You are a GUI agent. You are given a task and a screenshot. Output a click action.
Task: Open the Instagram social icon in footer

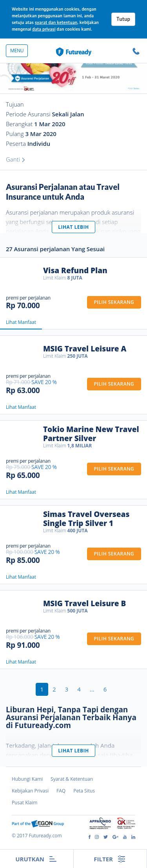pyautogui.click(x=97, y=837)
